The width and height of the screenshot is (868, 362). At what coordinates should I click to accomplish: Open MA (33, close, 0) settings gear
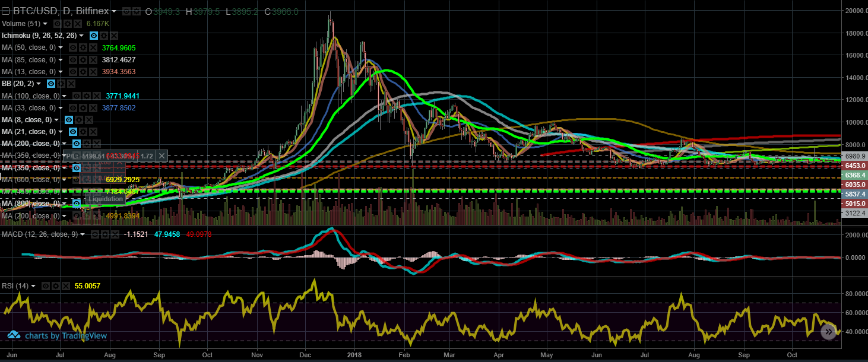click(83, 108)
